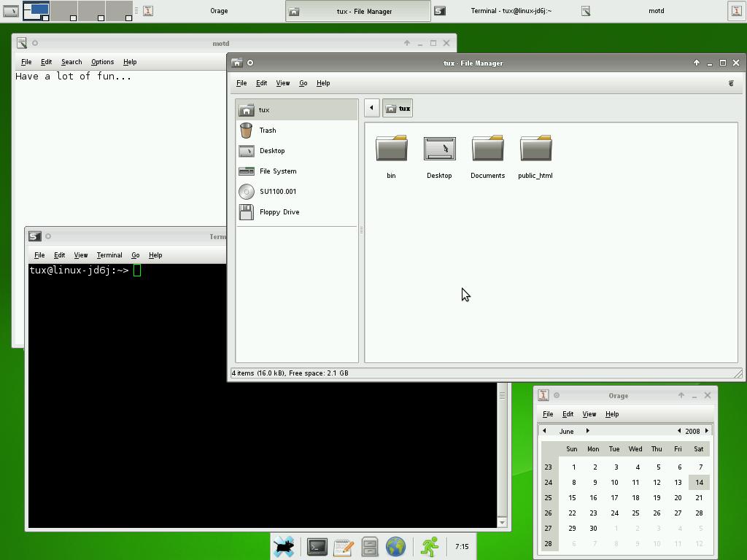Viewport: 747px width, 560px height.
Task: Launch the web browser globe icon
Action: coord(395,546)
